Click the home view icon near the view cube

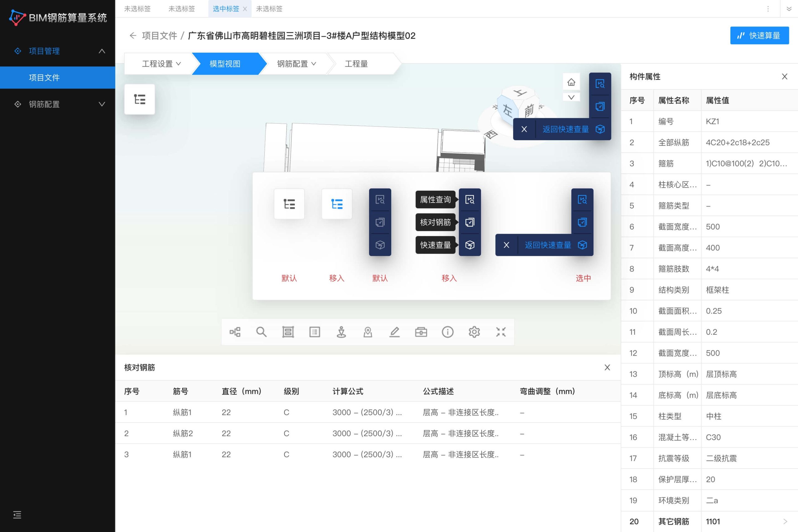coord(571,82)
